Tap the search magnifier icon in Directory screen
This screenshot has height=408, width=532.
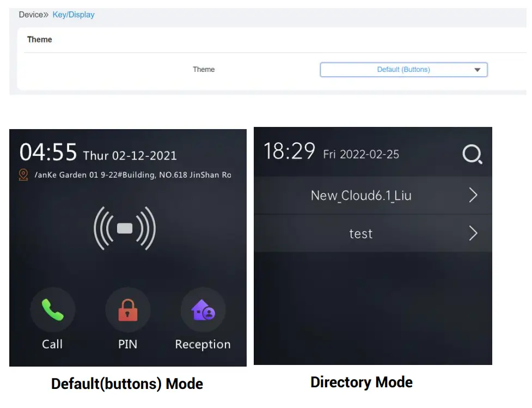click(x=472, y=154)
